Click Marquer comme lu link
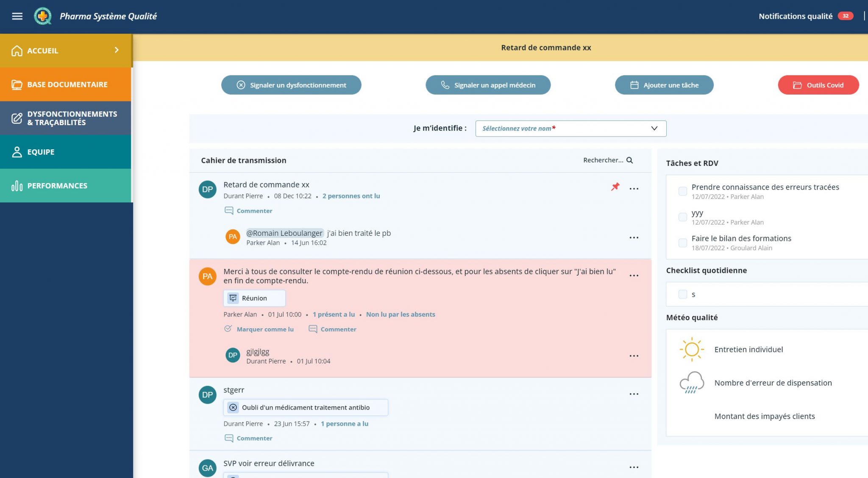 [x=265, y=329]
